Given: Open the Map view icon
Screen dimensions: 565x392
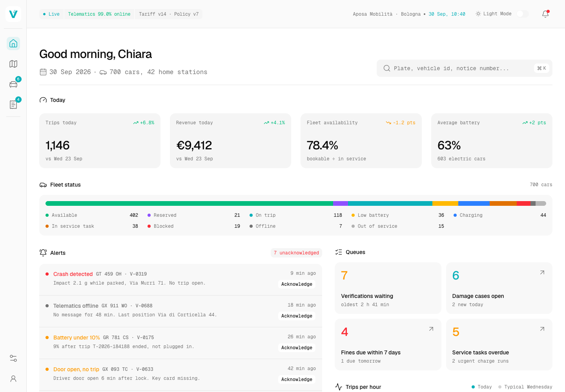Looking at the screenshot, I should [13, 64].
